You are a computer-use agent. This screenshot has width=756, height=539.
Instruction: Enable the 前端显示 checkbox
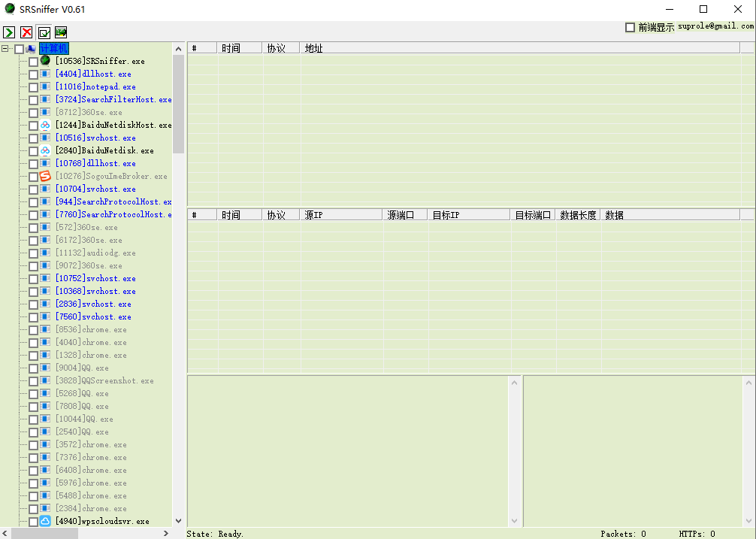[630, 28]
